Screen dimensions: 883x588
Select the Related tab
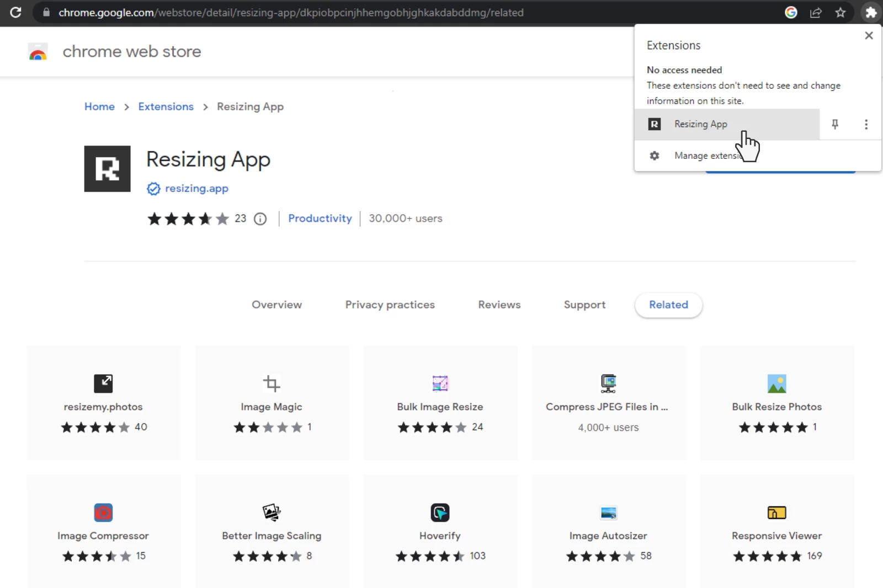click(x=668, y=305)
